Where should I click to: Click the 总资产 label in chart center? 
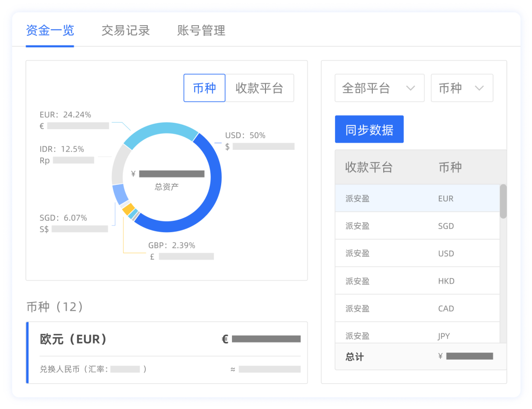point(166,187)
